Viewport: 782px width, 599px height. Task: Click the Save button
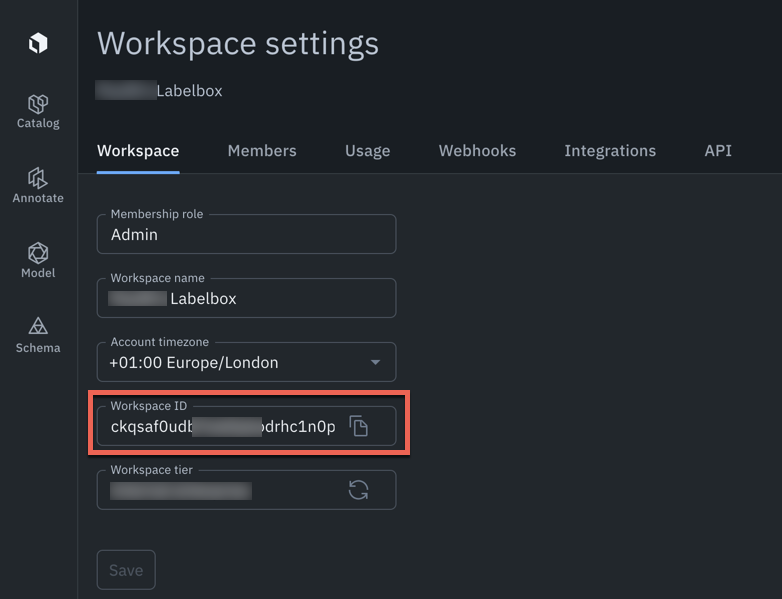click(x=126, y=570)
